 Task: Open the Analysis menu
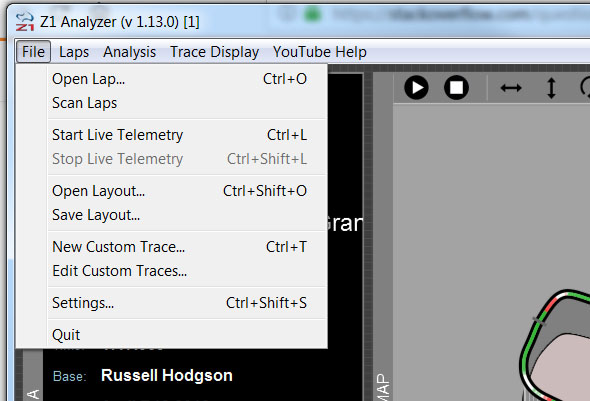(x=129, y=52)
